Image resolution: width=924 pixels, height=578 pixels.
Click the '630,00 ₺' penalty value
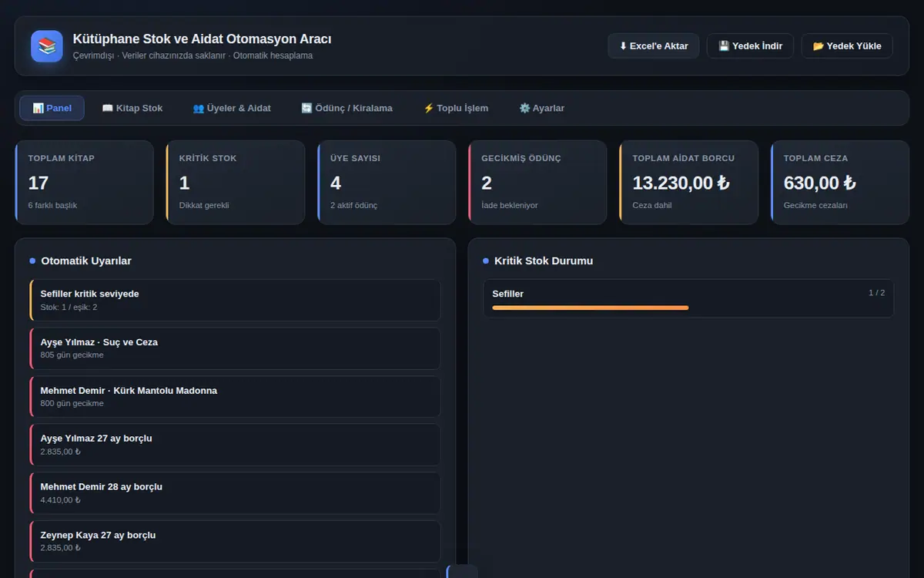(820, 183)
